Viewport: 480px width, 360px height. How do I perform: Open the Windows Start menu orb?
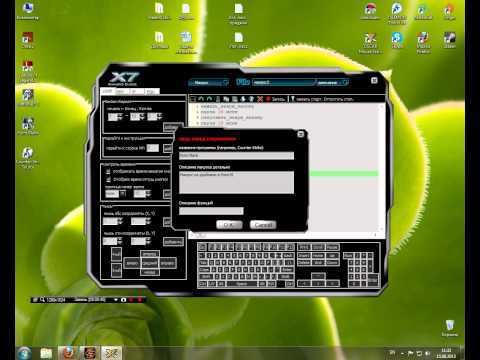pyautogui.click(x=25, y=353)
